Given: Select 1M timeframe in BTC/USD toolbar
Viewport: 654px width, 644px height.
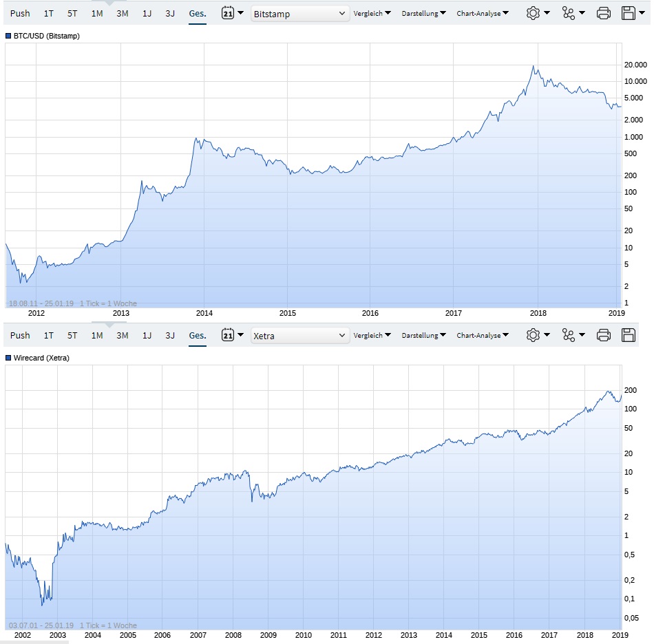Looking at the screenshot, I should [x=97, y=13].
